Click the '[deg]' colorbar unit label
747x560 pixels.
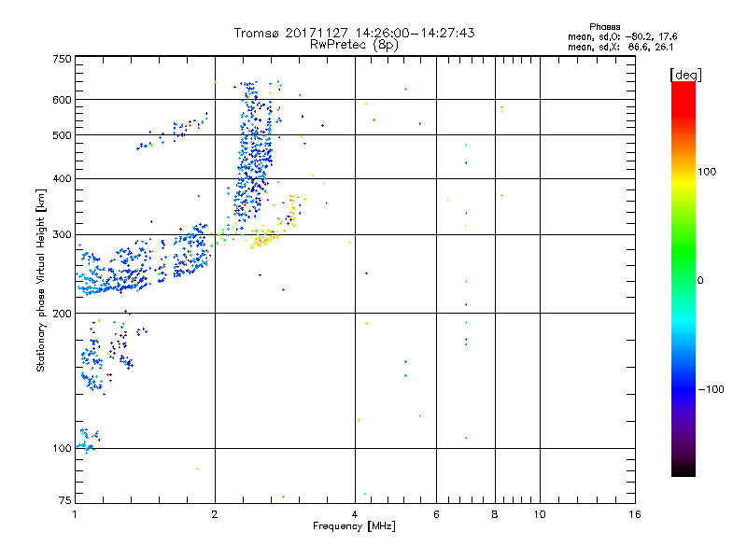[685, 75]
